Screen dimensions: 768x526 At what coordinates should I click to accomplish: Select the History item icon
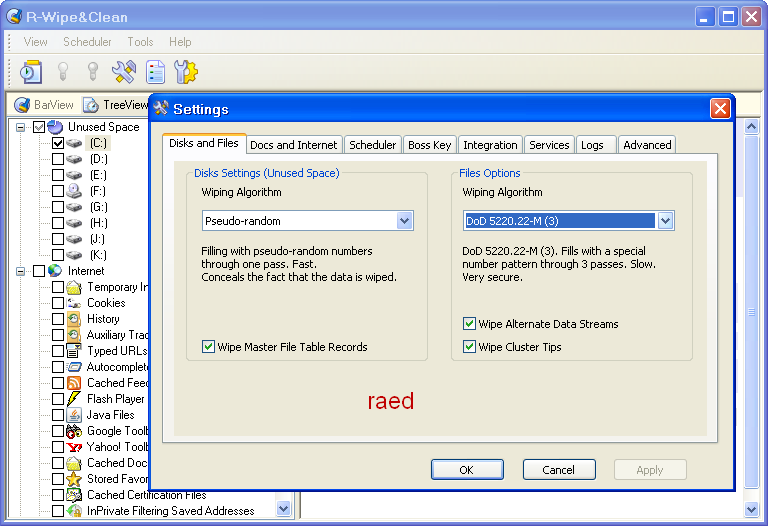[74, 319]
